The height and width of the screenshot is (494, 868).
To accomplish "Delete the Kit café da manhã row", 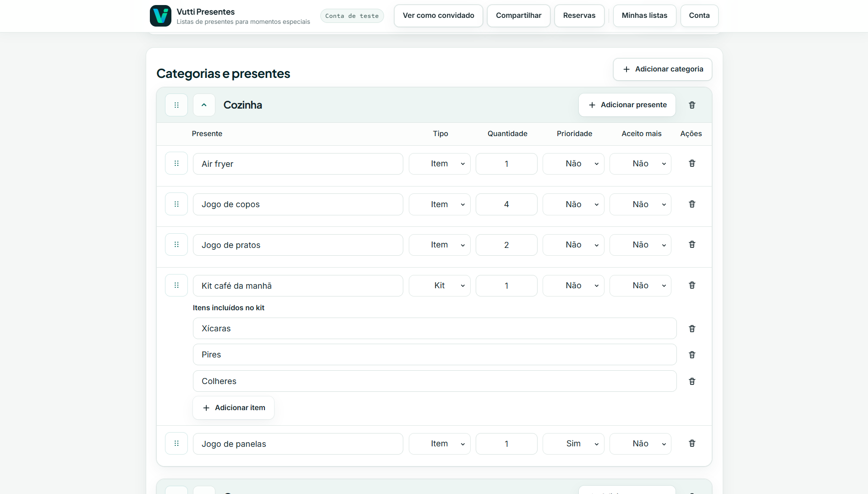I will click(x=692, y=285).
